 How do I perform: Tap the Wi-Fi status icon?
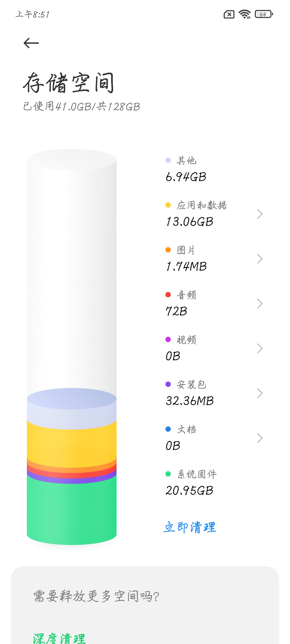pos(245,14)
